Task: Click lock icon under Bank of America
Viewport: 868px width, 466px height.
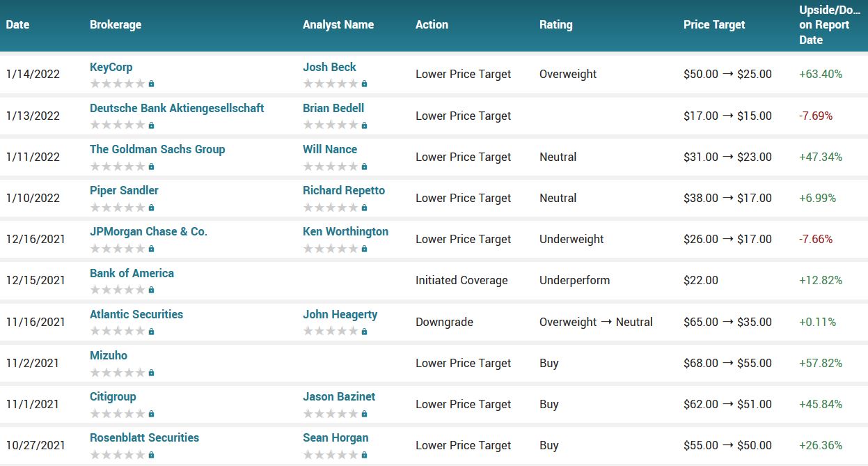Action: [151, 290]
